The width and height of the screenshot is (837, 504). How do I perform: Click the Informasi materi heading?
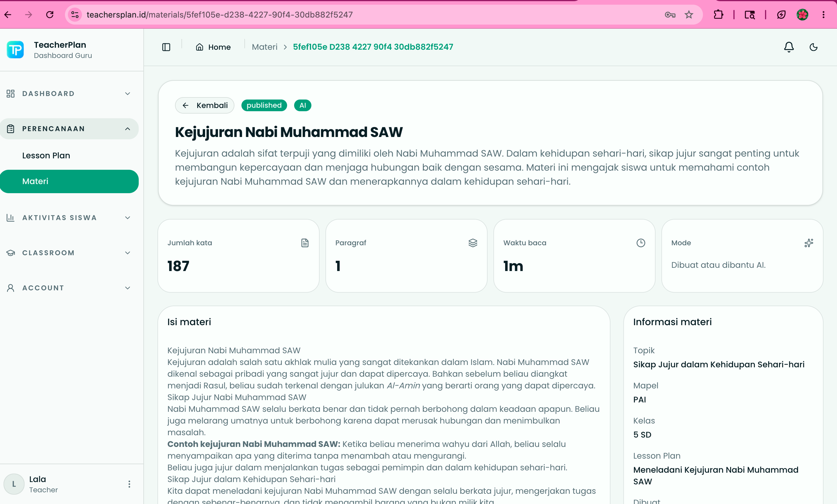672,322
